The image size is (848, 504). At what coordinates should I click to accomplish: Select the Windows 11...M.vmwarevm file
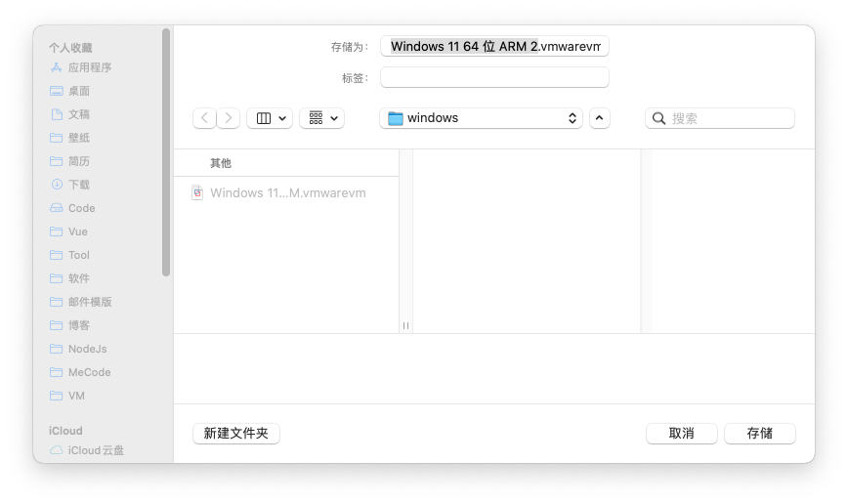click(286, 192)
